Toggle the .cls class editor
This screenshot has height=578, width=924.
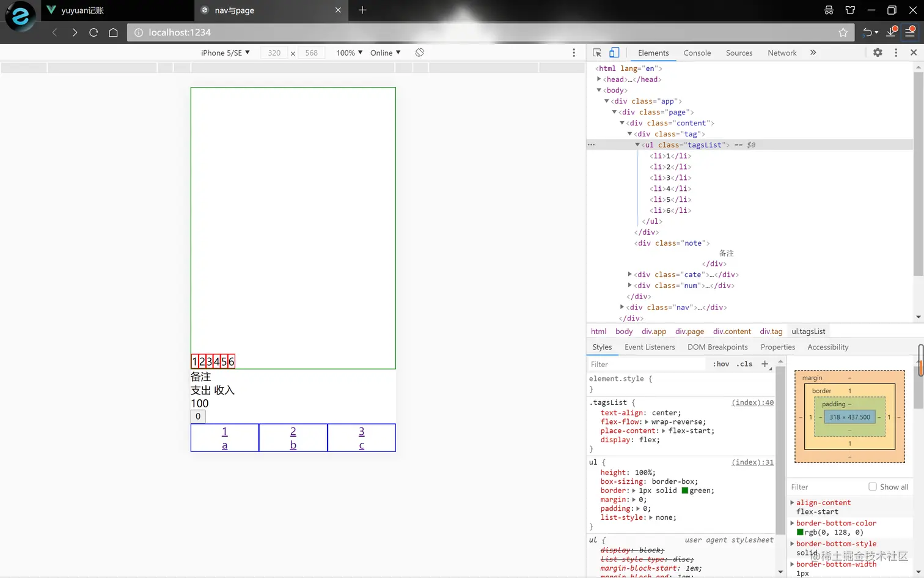coord(744,364)
